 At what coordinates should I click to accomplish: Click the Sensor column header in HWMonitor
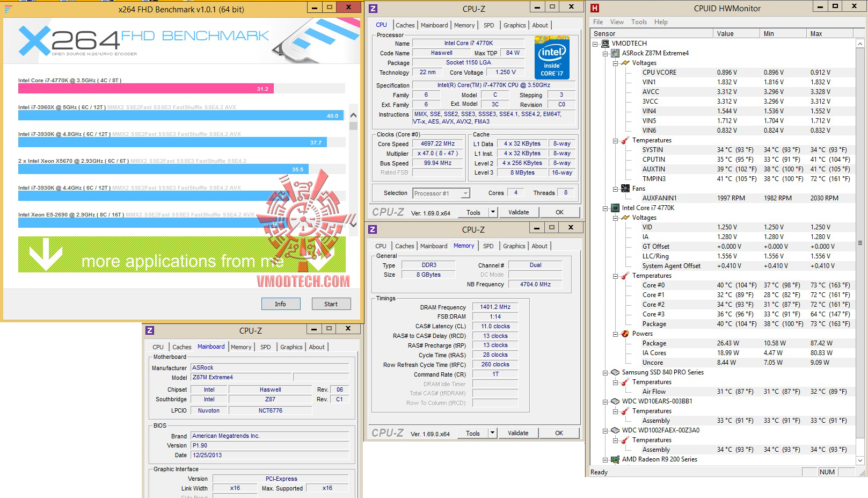652,33
